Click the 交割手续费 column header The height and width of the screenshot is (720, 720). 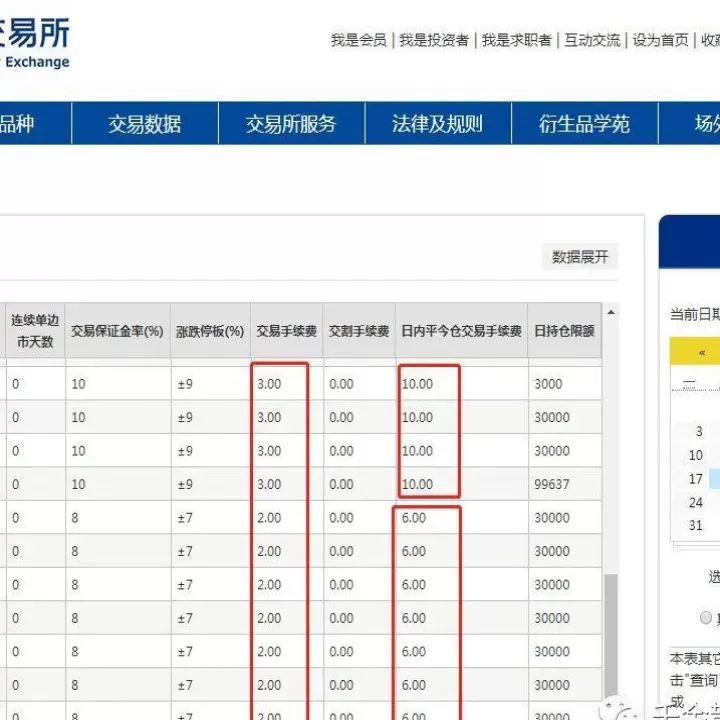tap(359, 331)
